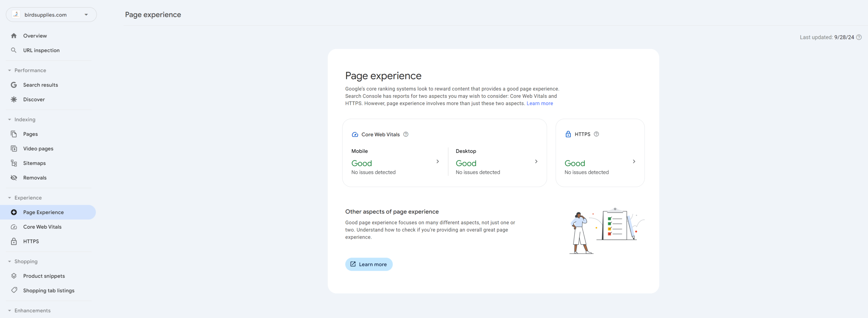Click the help icon next to Last updated

pos(859,37)
